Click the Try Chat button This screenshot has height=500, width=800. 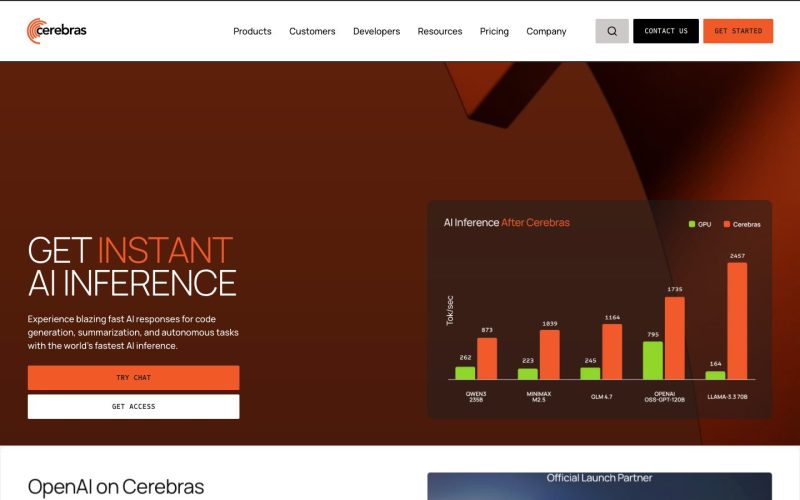[x=133, y=378]
